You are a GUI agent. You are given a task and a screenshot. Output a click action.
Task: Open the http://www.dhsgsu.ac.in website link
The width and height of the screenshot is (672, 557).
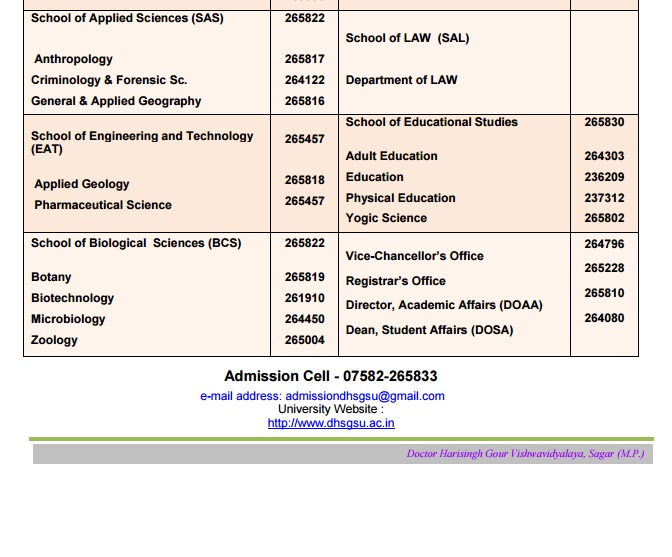pyautogui.click(x=331, y=423)
